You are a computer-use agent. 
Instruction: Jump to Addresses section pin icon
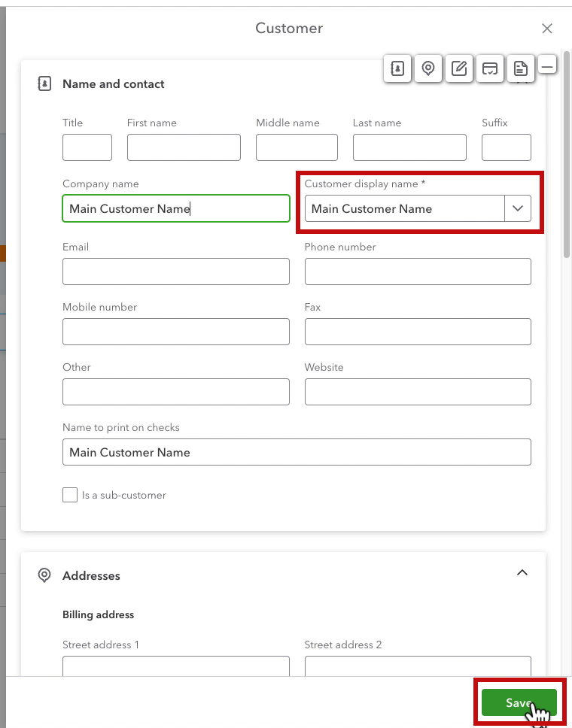(428, 68)
